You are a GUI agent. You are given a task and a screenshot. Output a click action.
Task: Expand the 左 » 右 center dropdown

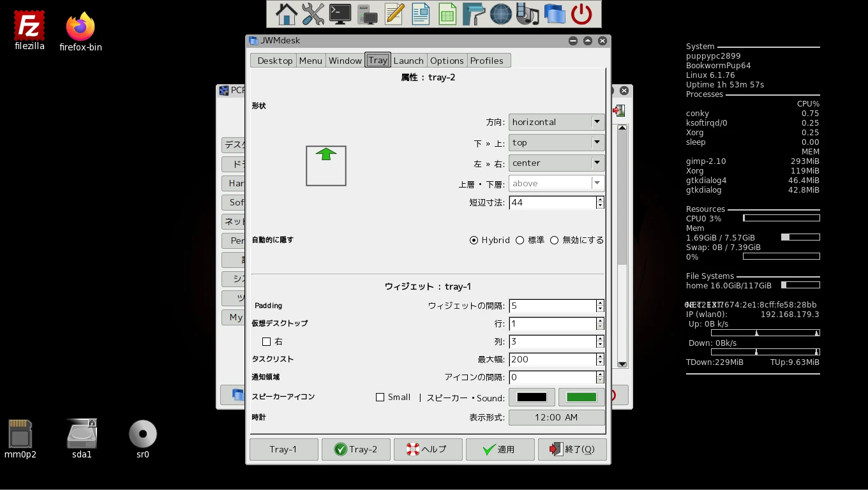(x=557, y=163)
